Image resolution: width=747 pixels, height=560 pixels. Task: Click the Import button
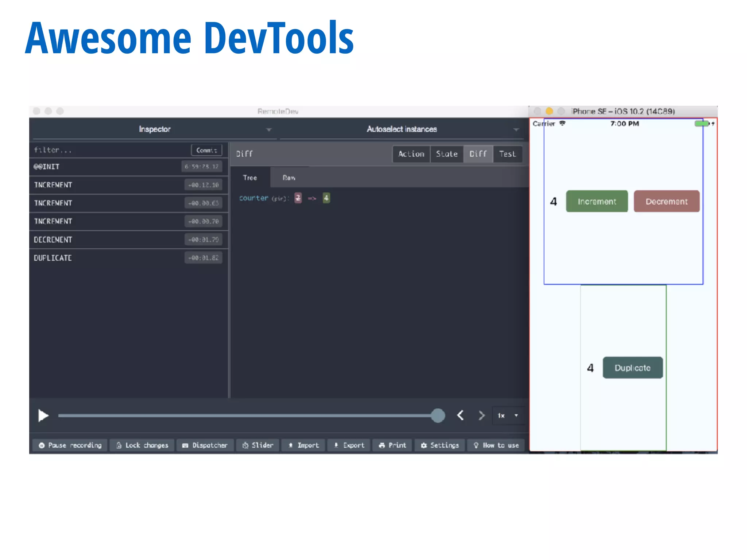(303, 445)
